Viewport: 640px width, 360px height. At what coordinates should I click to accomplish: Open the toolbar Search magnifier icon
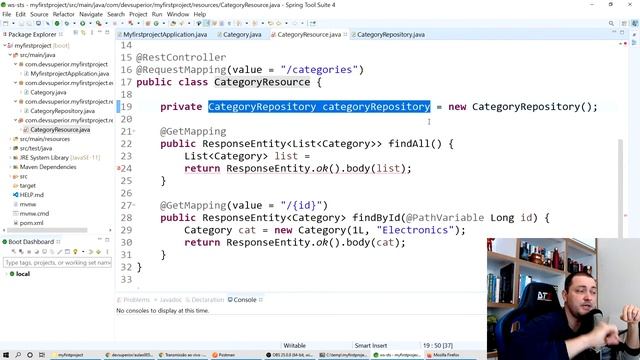point(611,24)
